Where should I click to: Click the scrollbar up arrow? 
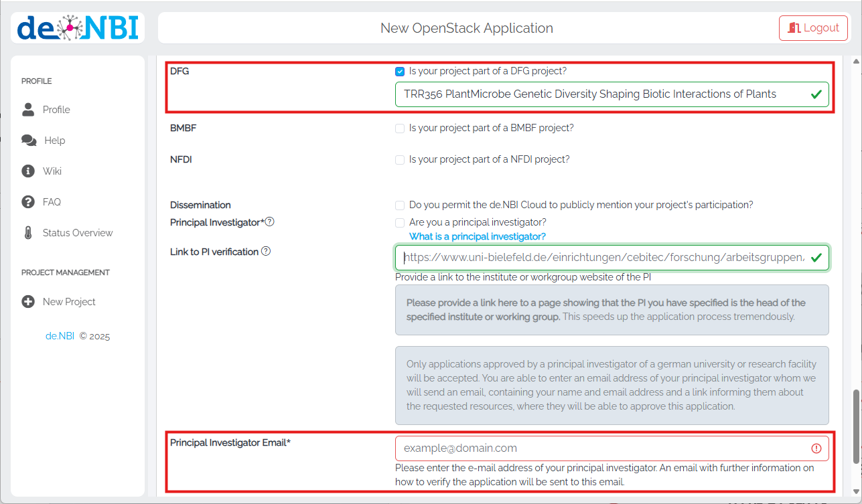tap(855, 62)
